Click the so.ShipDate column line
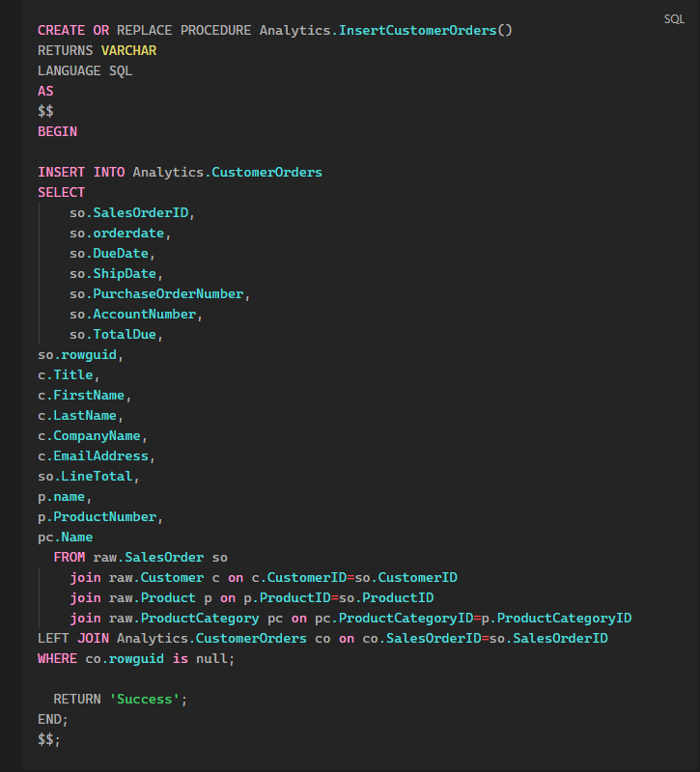 click(x=116, y=273)
